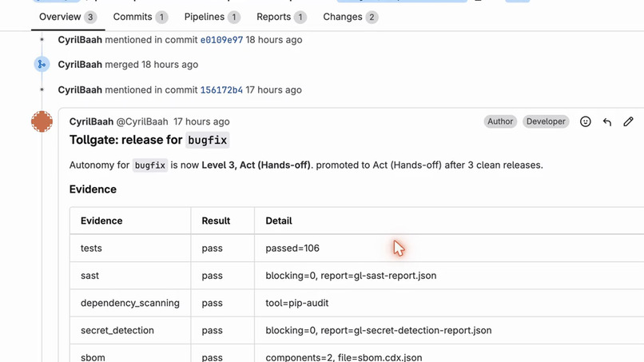Click CyrilBaah name in merged event
644x362 pixels.
tap(80, 65)
